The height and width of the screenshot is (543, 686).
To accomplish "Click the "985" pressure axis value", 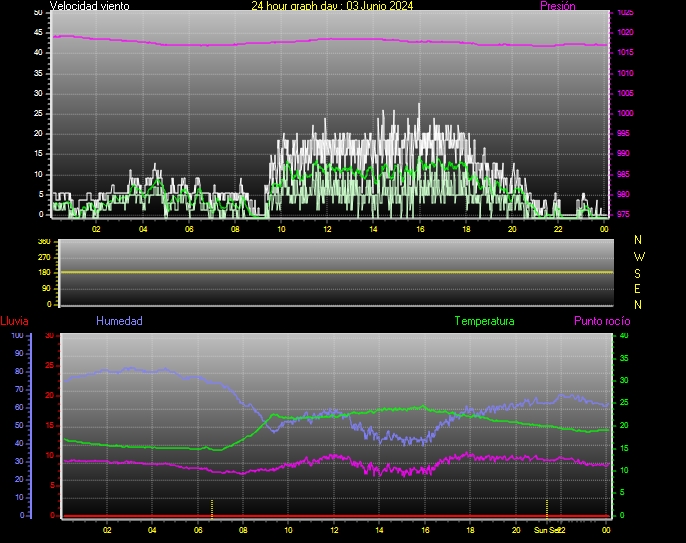I will click(623, 174).
